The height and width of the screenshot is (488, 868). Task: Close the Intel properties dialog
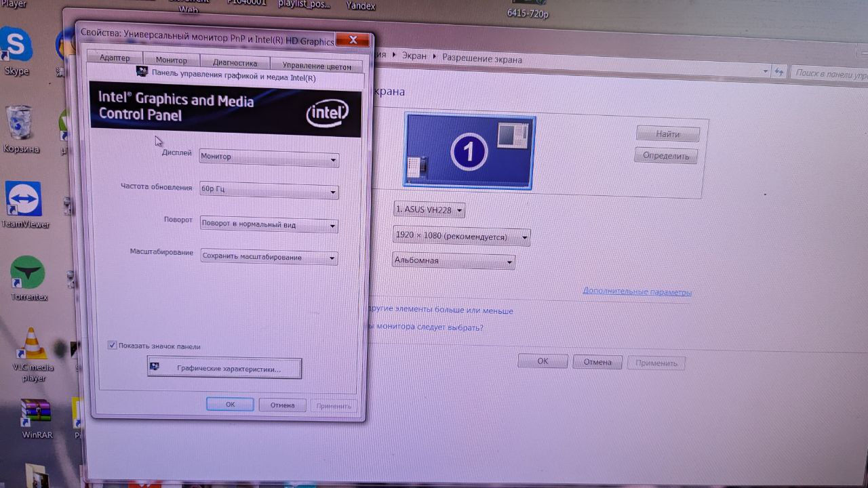pos(353,40)
